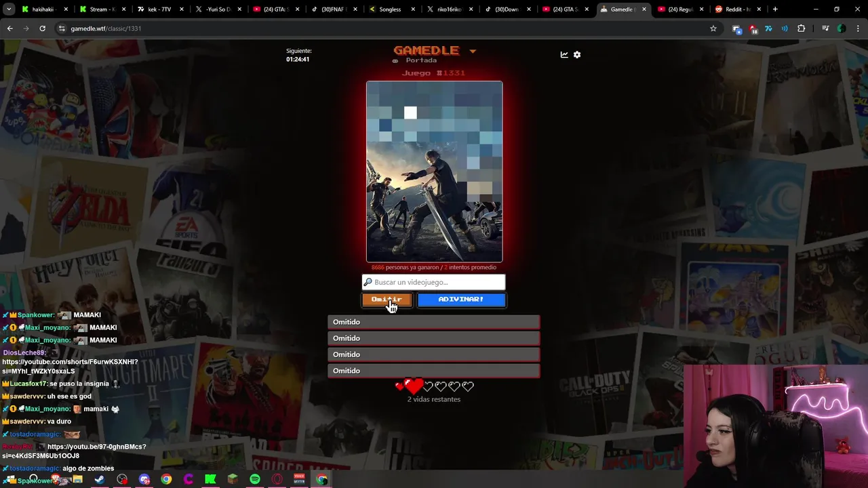The image size is (868, 488).
Task: Open Steam from the taskbar
Action: click(x=100, y=479)
